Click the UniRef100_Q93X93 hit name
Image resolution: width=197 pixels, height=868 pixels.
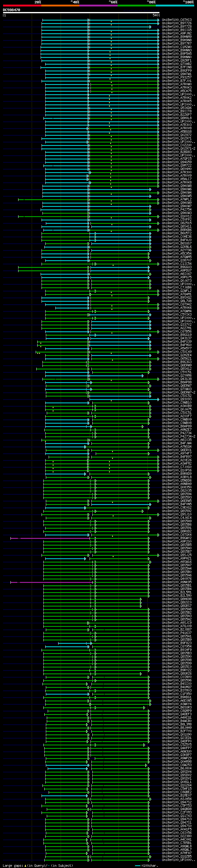tap(177, 399)
